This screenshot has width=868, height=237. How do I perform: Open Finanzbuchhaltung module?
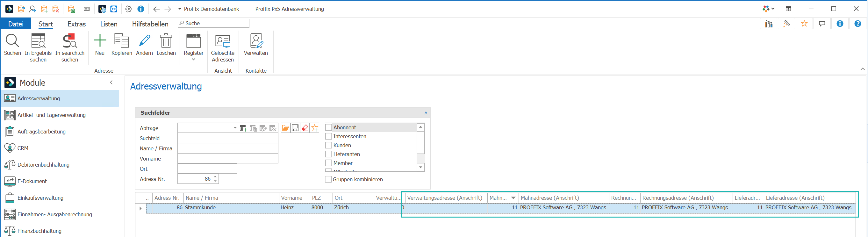pyautogui.click(x=60, y=231)
